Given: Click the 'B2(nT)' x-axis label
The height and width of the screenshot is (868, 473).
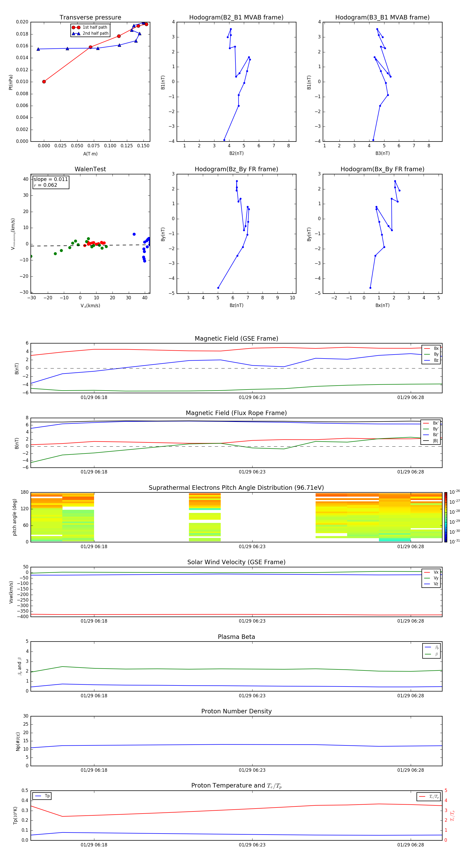Looking at the screenshot, I should click(x=236, y=154).
